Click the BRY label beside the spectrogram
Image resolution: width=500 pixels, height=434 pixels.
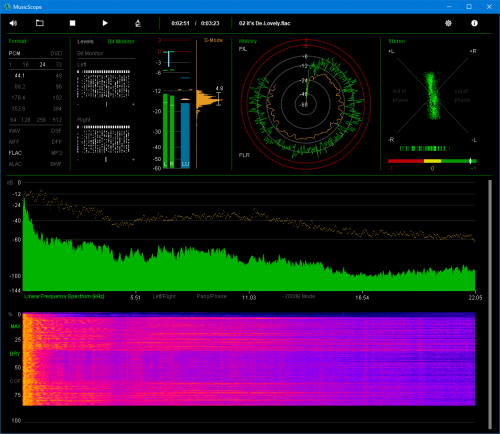(x=15, y=354)
